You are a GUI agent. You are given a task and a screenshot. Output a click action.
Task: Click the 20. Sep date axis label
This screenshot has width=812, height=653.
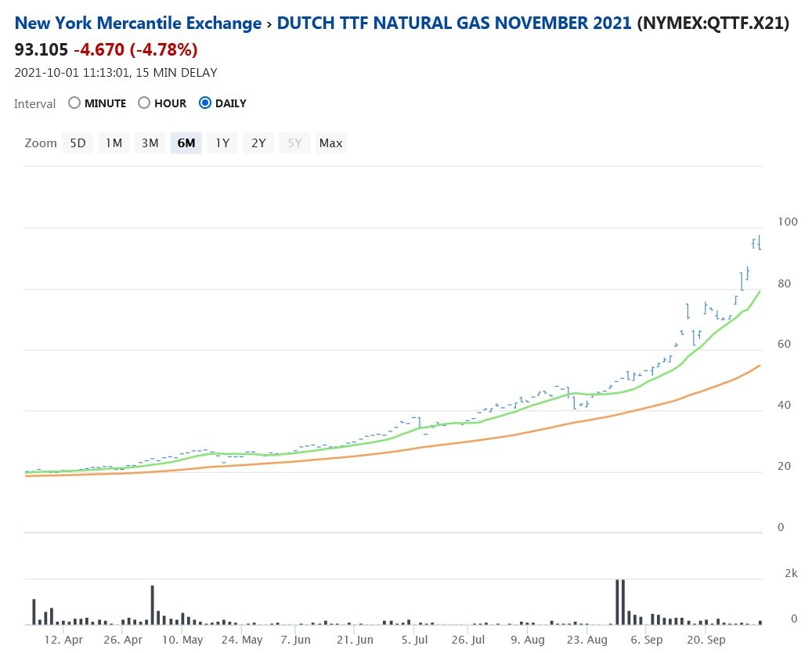coord(706,640)
